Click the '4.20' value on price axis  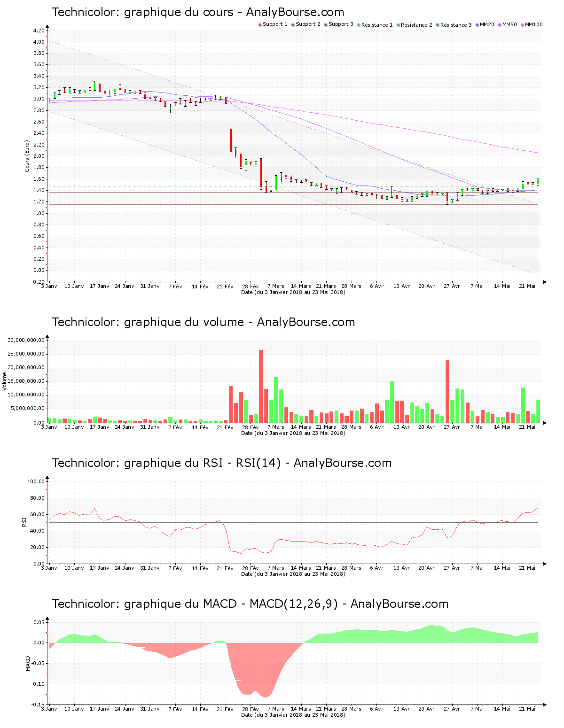[39, 31]
